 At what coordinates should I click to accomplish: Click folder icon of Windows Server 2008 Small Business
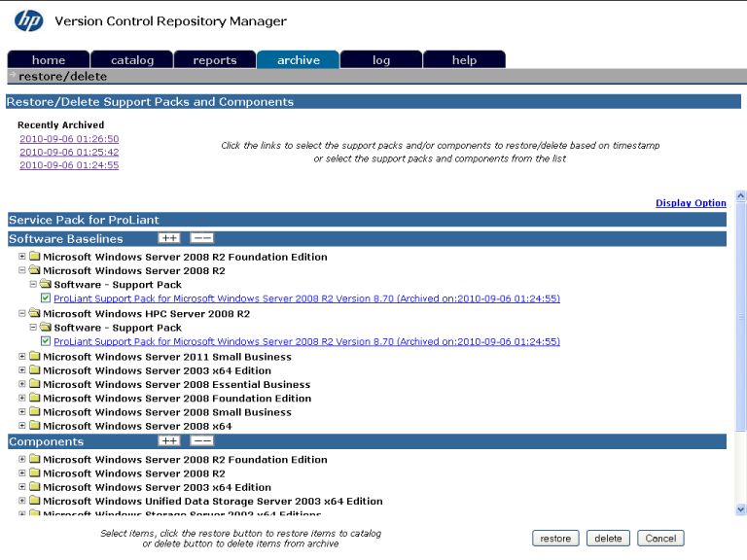click(34, 411)
